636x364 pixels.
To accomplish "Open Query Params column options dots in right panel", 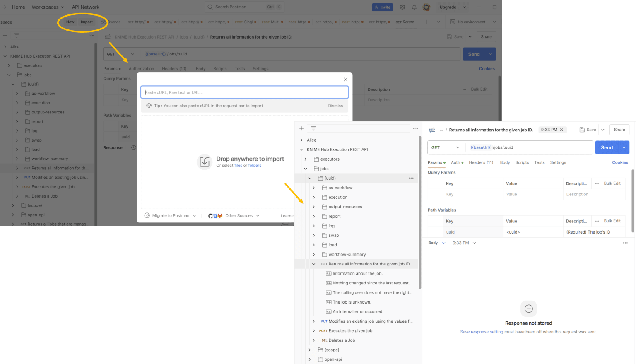I will tap(597, 183).
